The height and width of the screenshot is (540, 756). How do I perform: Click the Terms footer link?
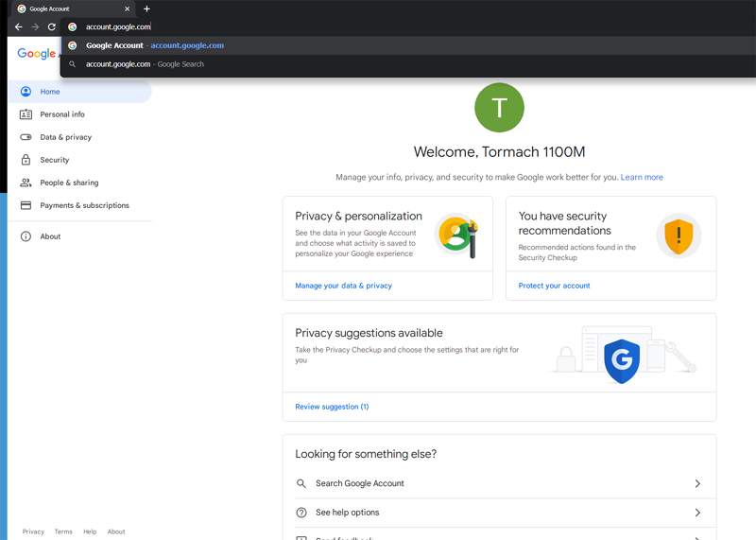pyautogui.click(x=63, y=531)
